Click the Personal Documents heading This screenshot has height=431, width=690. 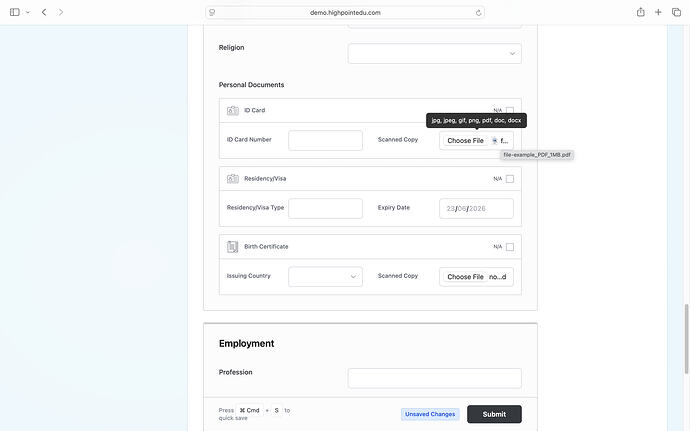tap(251, 85)
